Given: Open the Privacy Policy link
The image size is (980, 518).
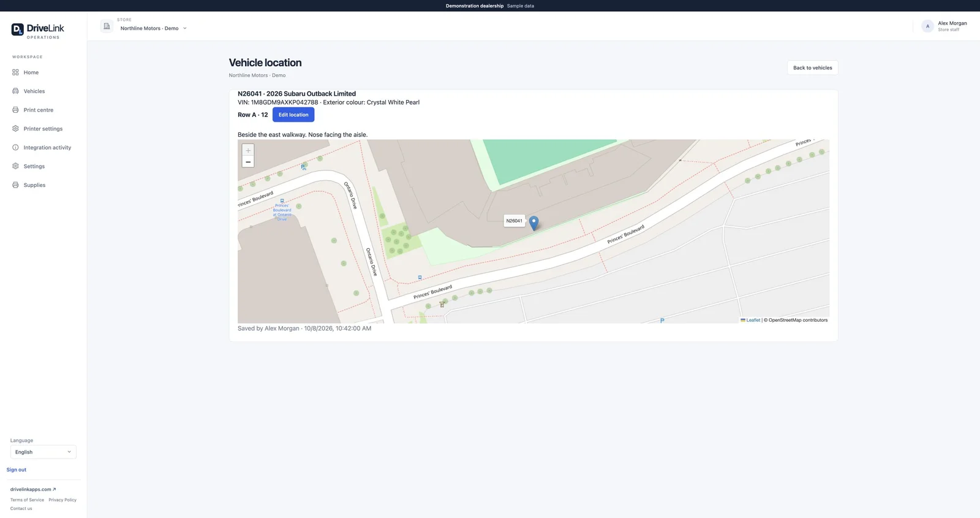Looking at the screenshot, I should 62,500.
